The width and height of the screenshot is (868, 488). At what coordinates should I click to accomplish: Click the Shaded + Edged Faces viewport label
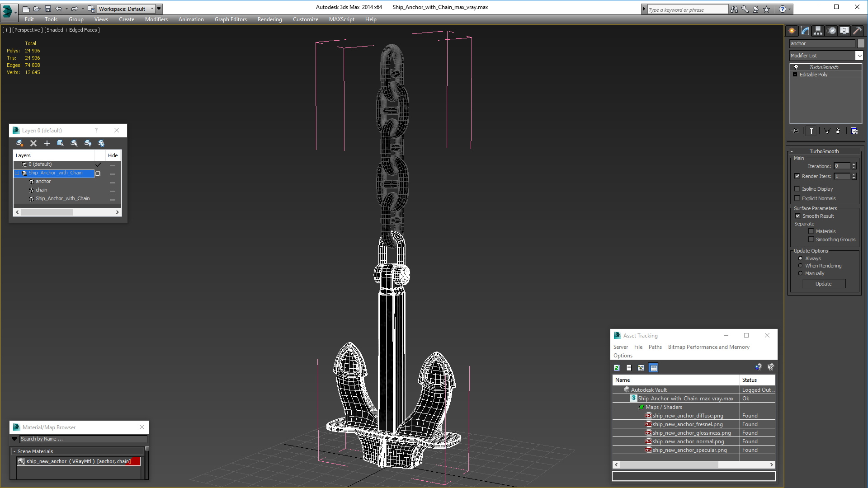click(x=72, y=30)
